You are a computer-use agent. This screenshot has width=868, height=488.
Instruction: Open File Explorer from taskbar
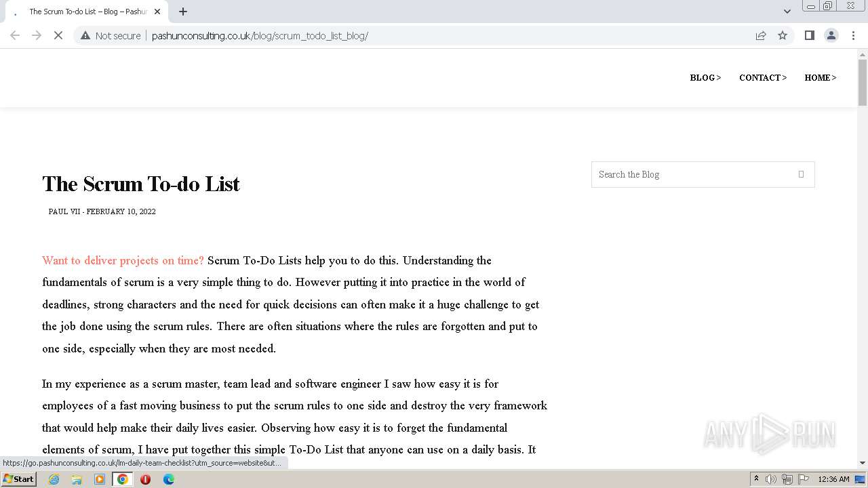click(x=77, y=479)
